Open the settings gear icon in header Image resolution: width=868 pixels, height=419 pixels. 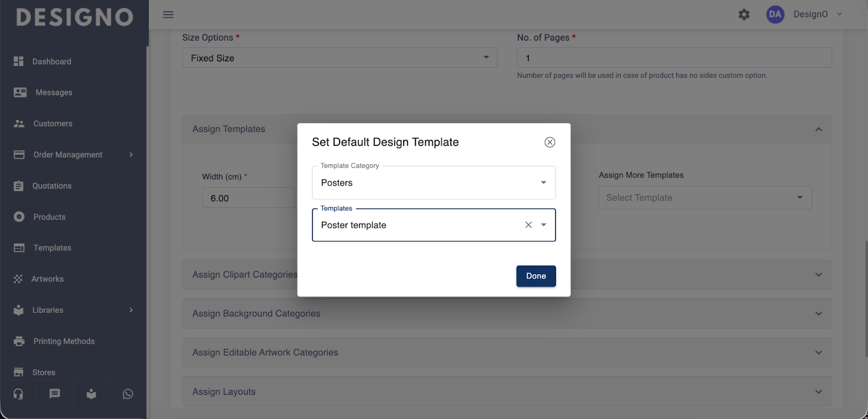tap(744, 15)
